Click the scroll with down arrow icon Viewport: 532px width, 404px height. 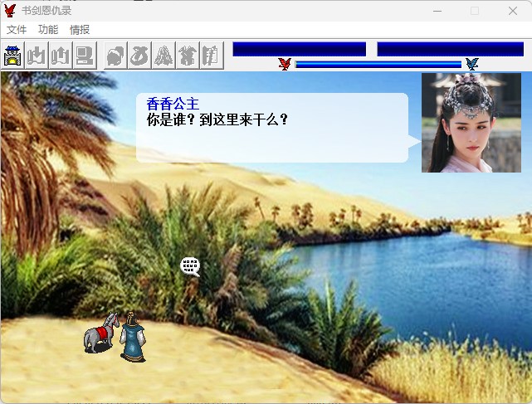pos(37,56)
